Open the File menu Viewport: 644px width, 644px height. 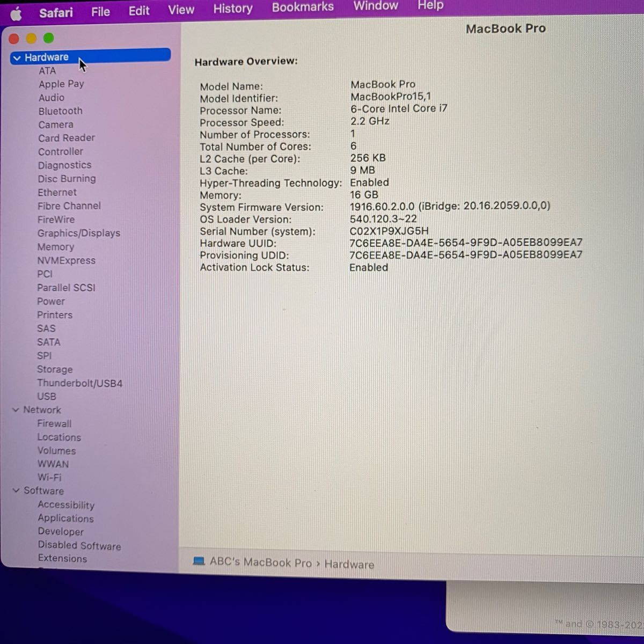100,11
